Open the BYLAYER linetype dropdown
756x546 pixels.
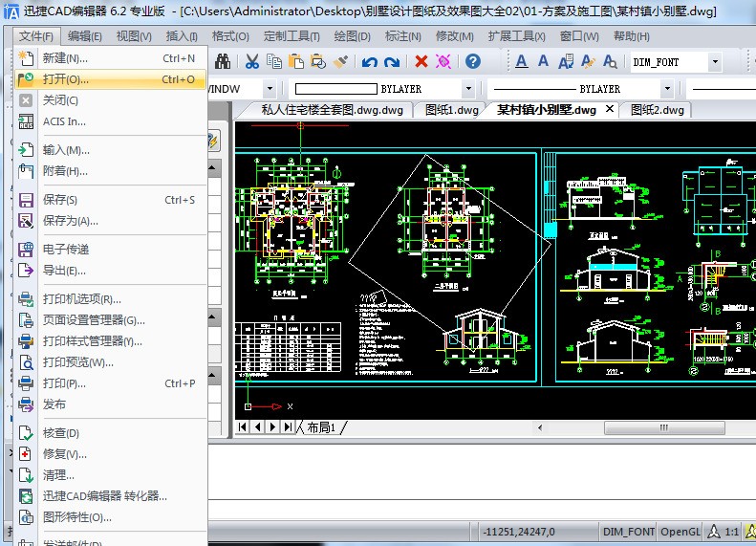click(x=667, y=89)
